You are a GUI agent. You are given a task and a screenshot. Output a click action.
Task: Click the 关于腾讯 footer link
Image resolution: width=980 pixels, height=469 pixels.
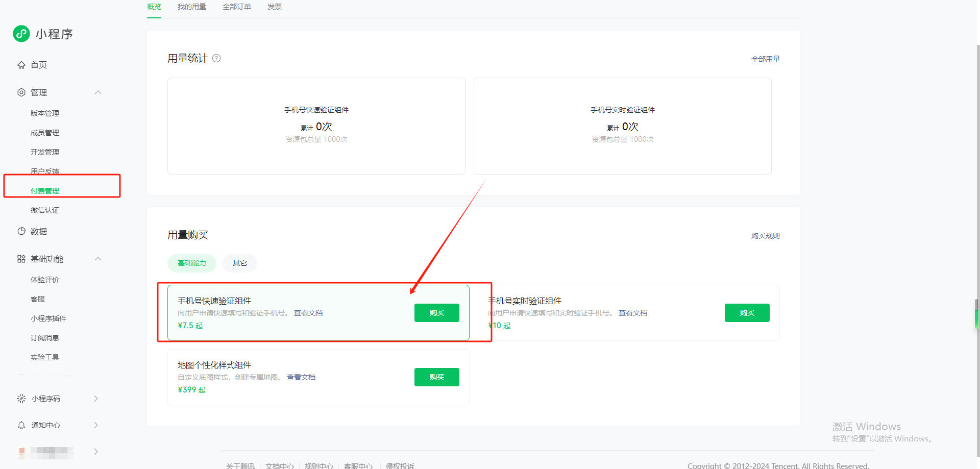click(x=240, y=466)
